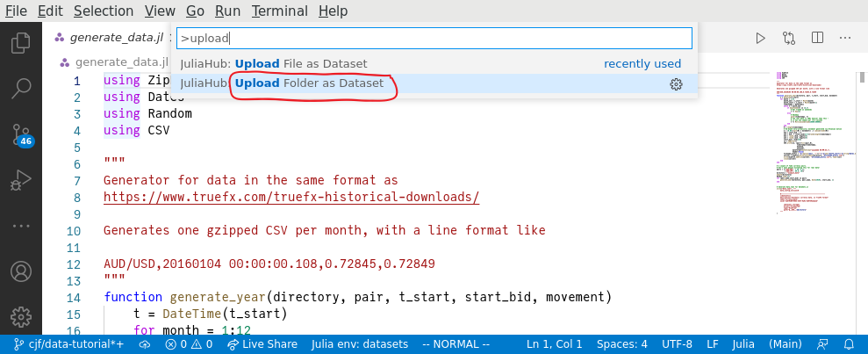
Task: Click the open changes compare icon
Action: (x=789, y=38)
